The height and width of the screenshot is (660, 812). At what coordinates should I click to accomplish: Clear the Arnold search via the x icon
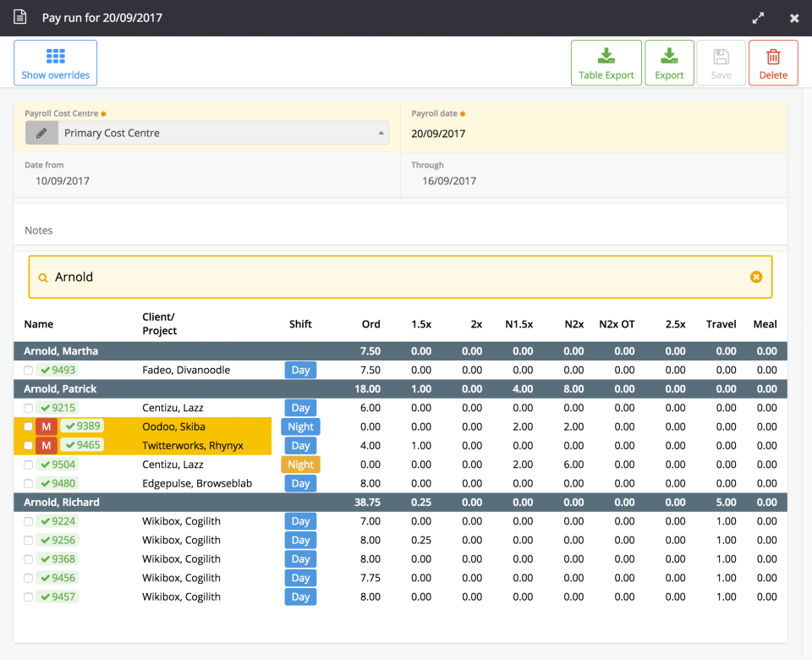(755, 276)
